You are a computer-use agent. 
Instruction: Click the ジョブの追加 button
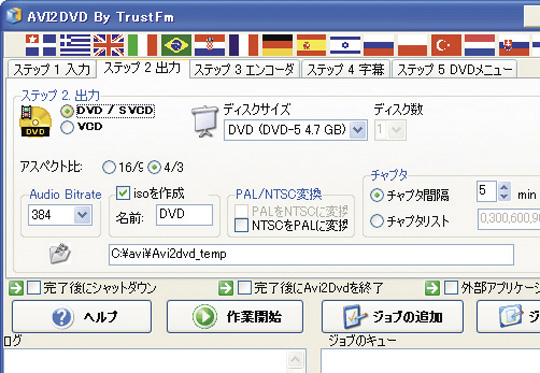pyautogui.click(x=393, y=316)
